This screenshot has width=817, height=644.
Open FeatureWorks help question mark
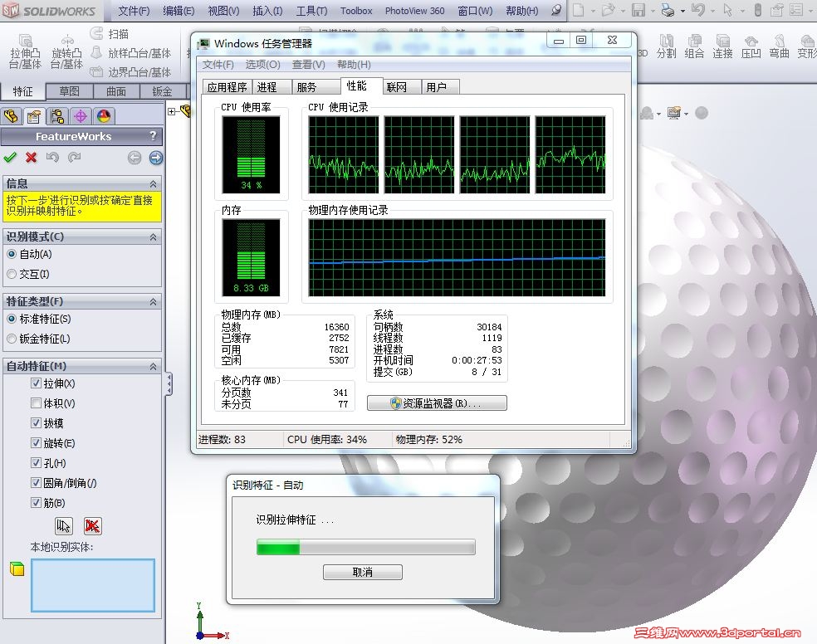[153, 136]
